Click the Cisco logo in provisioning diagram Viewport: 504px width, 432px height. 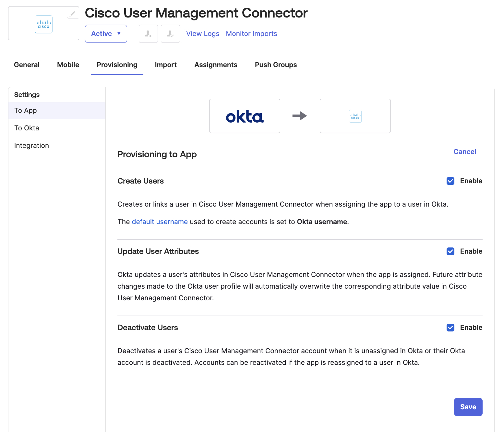[x=355, y=116]
